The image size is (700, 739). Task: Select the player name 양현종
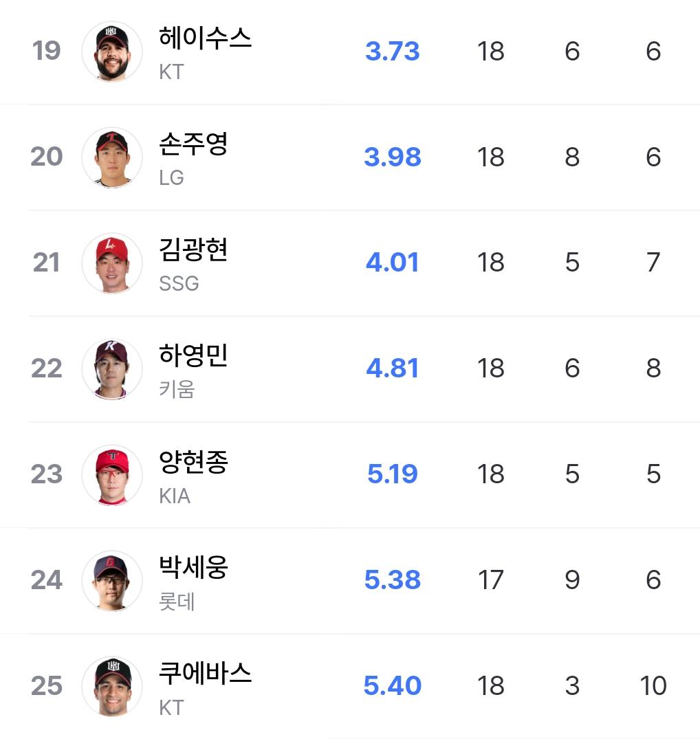click(x=193, y=461)
